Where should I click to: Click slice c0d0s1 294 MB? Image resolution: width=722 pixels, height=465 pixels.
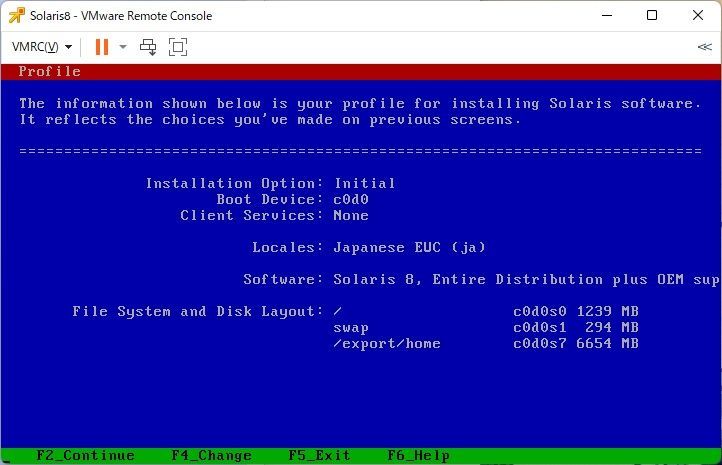pos(576,327)
